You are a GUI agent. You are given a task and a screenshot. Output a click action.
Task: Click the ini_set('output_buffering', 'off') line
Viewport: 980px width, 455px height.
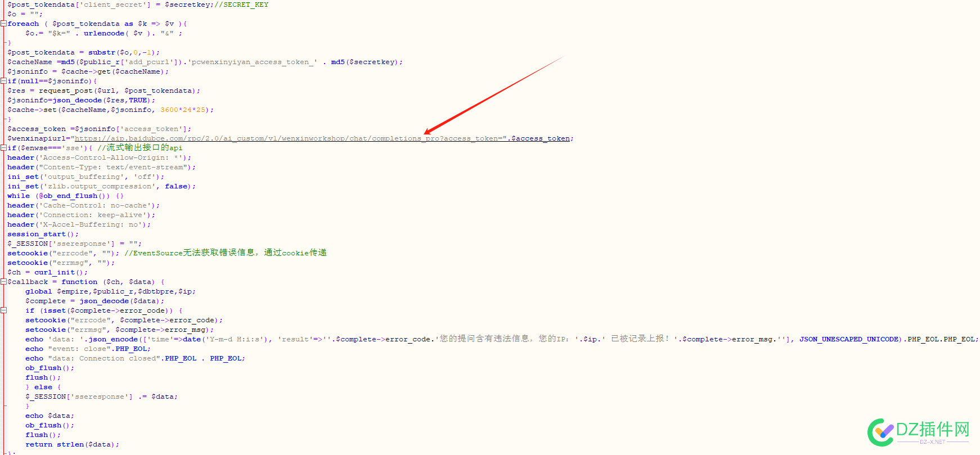[86, 177]
